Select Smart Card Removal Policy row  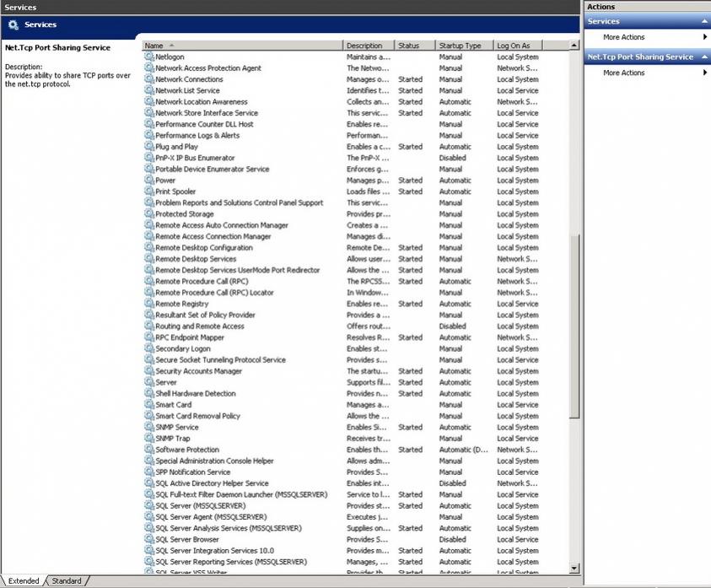pyautogui.click(x=341, y=416)
